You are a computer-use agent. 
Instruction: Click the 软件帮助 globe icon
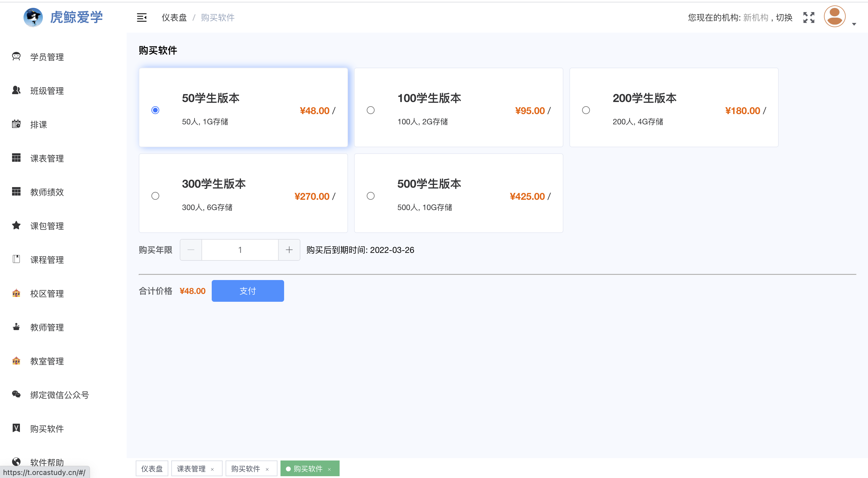click(16, 461)
